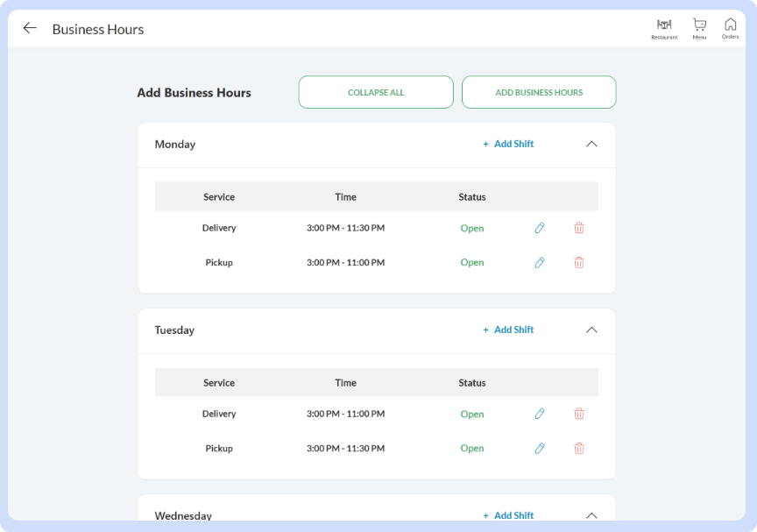Edit Tuesday Pickup shift with pencil icon

[540, 448]
